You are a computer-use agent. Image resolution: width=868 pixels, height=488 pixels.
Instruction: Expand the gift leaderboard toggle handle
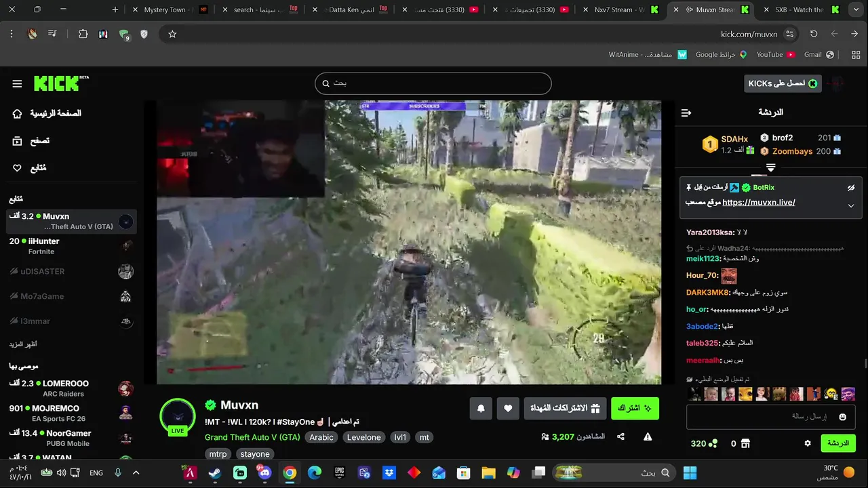click(x=770, y=167)
